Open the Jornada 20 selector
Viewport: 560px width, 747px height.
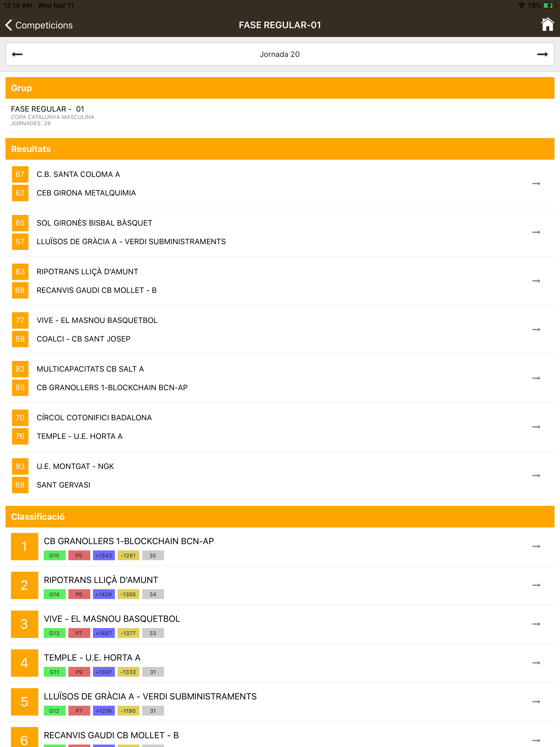280,54
